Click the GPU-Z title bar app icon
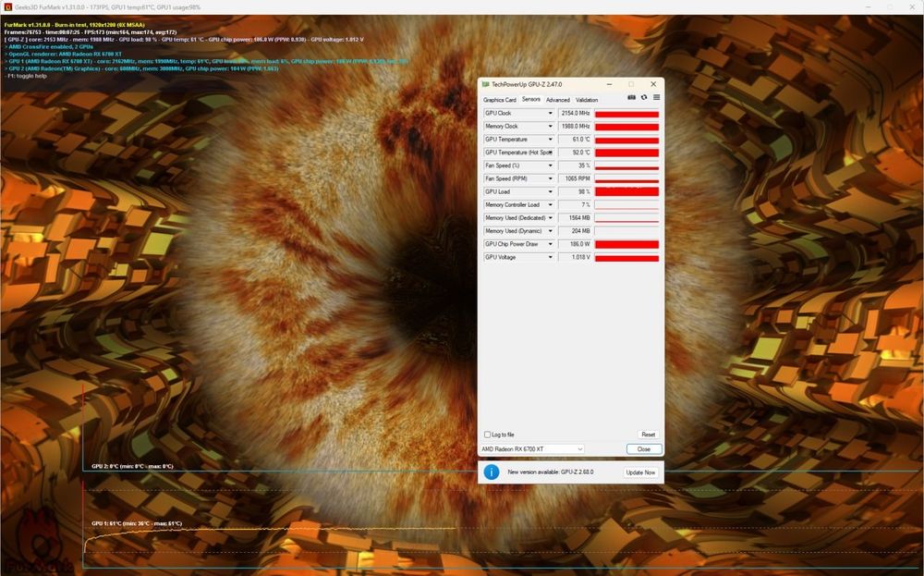 tap(486, 84)
